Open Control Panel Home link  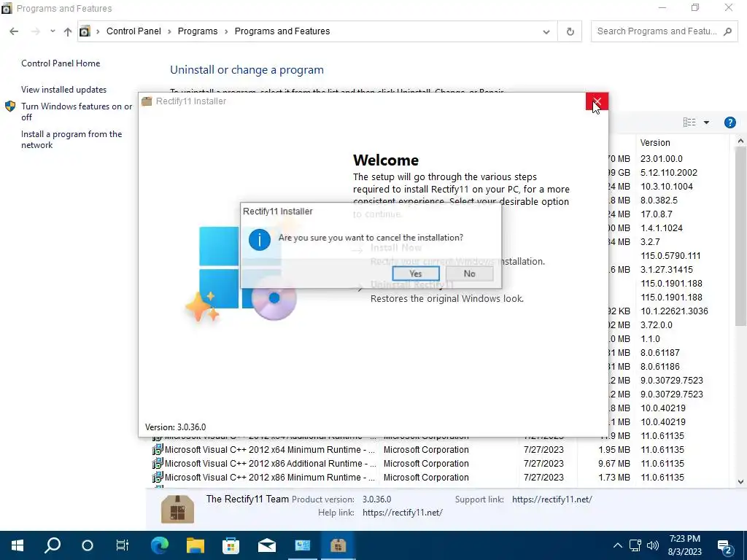(61, 63)
